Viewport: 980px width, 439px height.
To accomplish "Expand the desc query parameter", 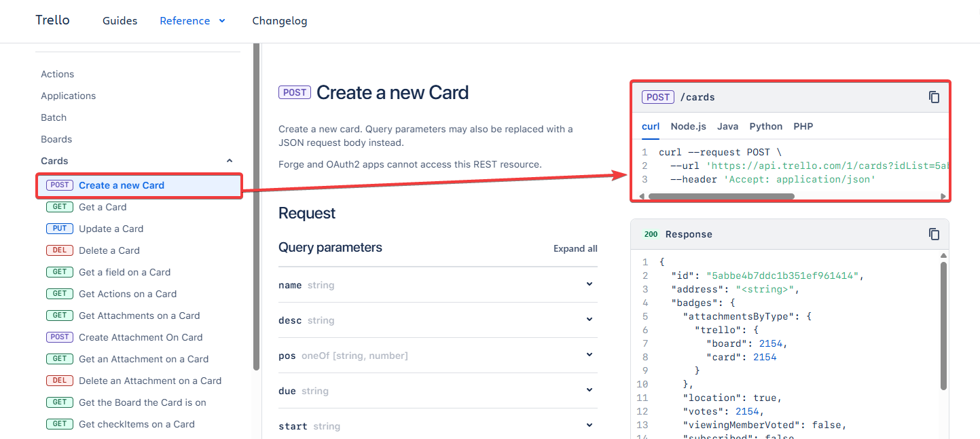I will tap(589, 320).
